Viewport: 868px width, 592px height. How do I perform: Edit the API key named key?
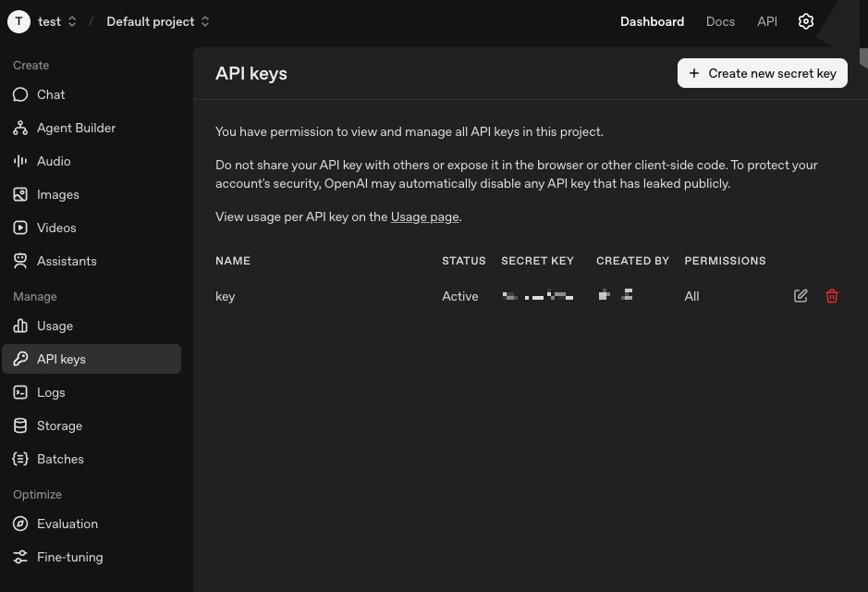pos(801,296)
